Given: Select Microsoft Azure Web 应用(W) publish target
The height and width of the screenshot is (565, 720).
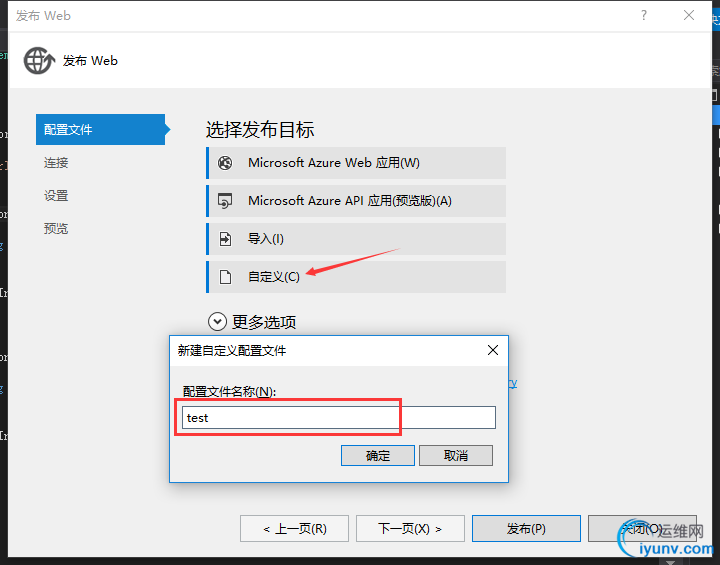Looking at the screenshot, I should pos(356,163).
